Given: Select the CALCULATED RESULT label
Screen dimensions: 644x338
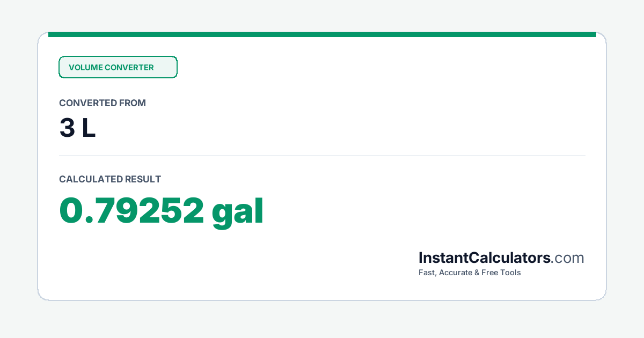Looking at the screenshot, I should tap(110, 179).
